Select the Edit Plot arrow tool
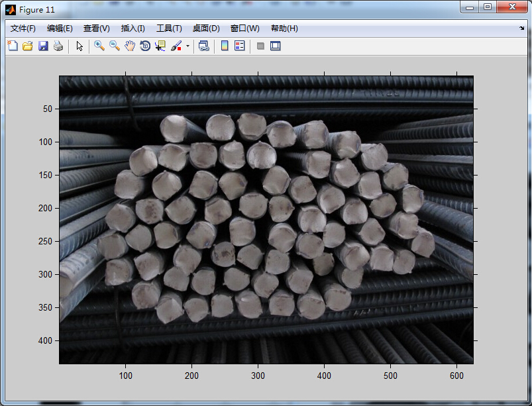This screenshot has height=406, width=532. tap(80, 46)
